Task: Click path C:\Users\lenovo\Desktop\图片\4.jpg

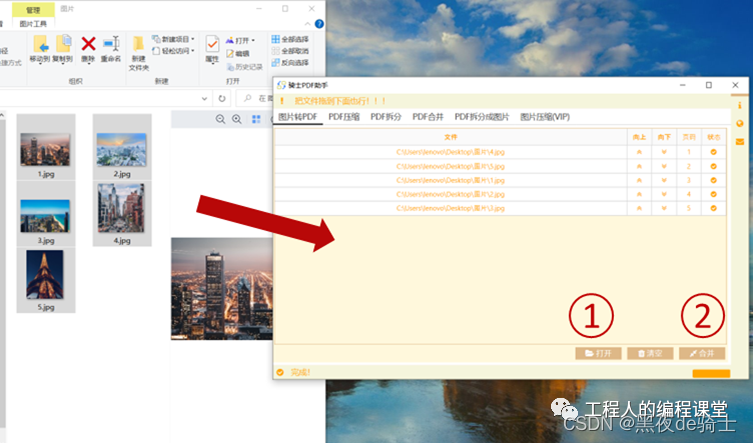Action: (x=450, y=152)
